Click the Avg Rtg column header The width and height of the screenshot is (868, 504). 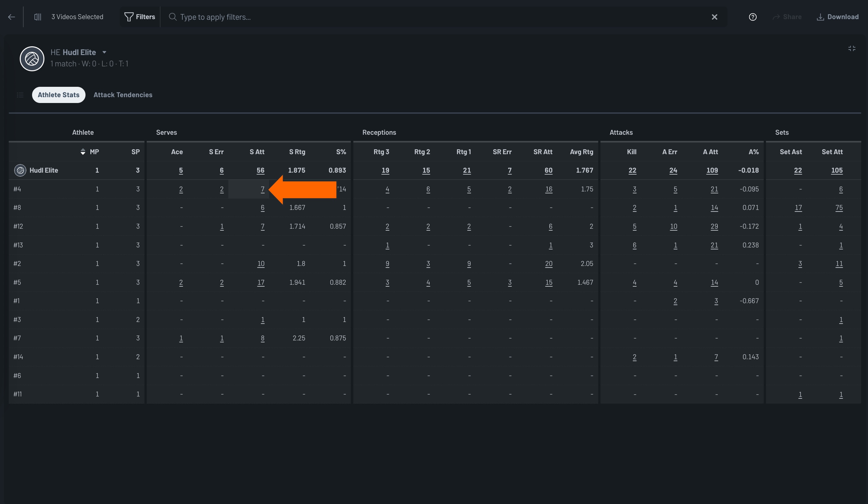pyautogui.click(x=581, y=152)
